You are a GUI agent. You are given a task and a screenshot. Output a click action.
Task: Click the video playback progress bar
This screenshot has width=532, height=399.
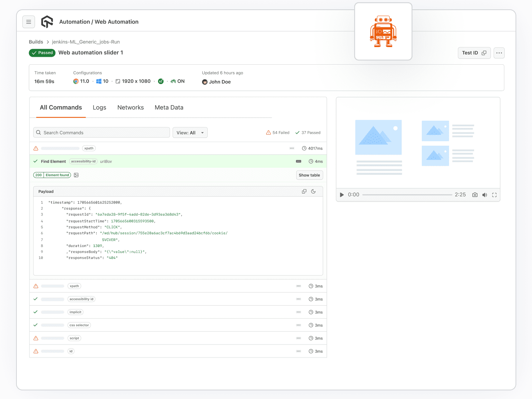407,195
